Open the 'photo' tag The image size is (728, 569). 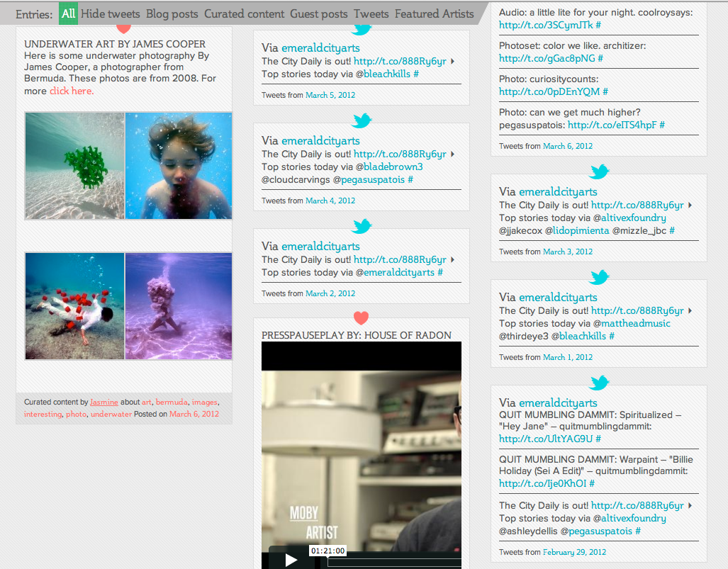click(x=76, y=414)
